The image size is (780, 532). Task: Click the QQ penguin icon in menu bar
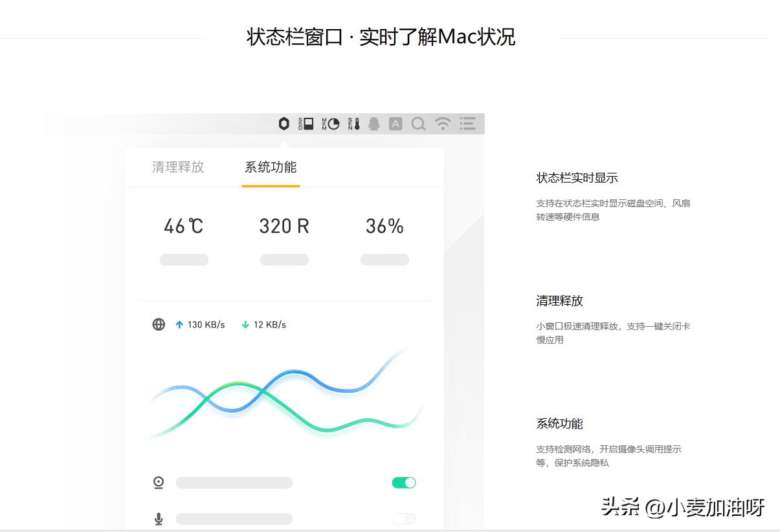(373, 124)
